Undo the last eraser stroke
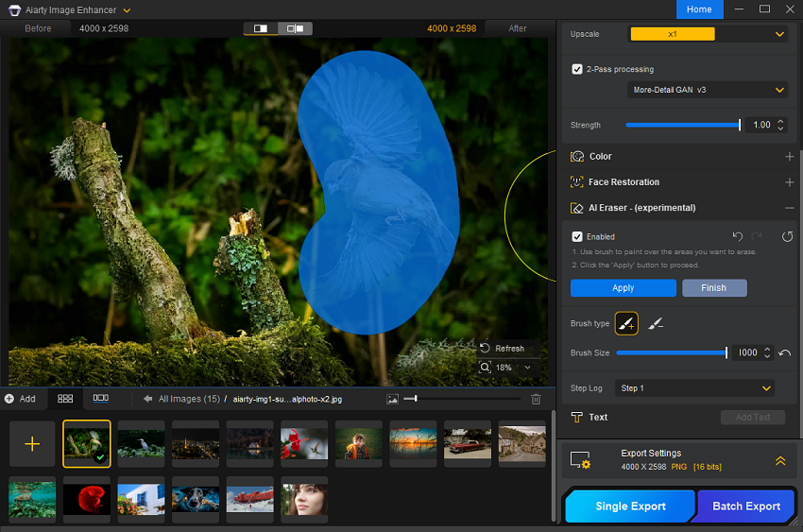Viewport: 803px width, 532px height. (738, 236)
